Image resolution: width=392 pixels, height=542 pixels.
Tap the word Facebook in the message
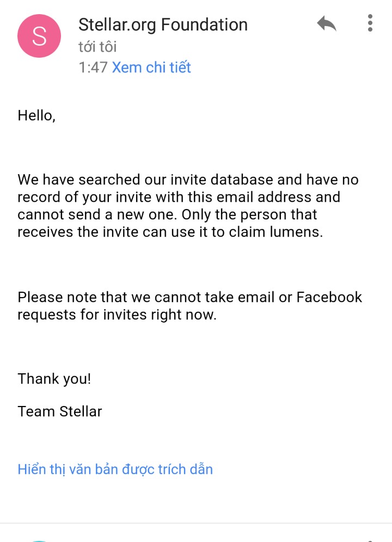click(329, 297)
